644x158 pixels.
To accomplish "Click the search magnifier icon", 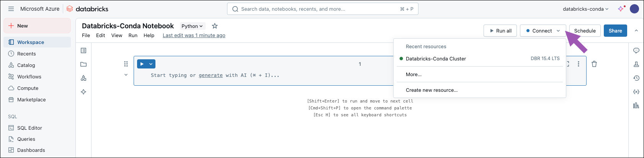I will [x=235, y=9].
